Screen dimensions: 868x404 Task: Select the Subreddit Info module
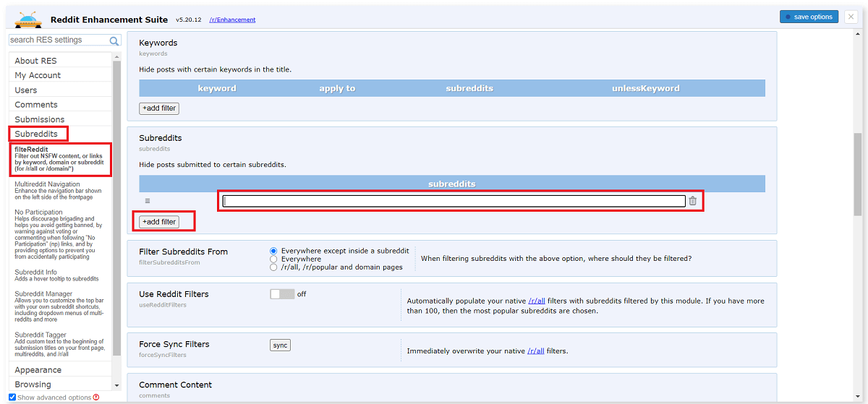coord(59,275)
